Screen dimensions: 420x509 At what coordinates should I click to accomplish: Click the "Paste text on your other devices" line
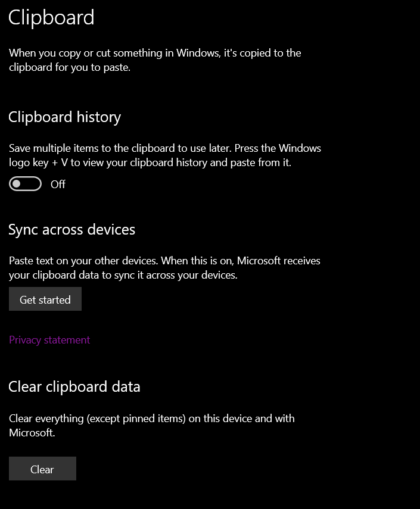point(164,261)
